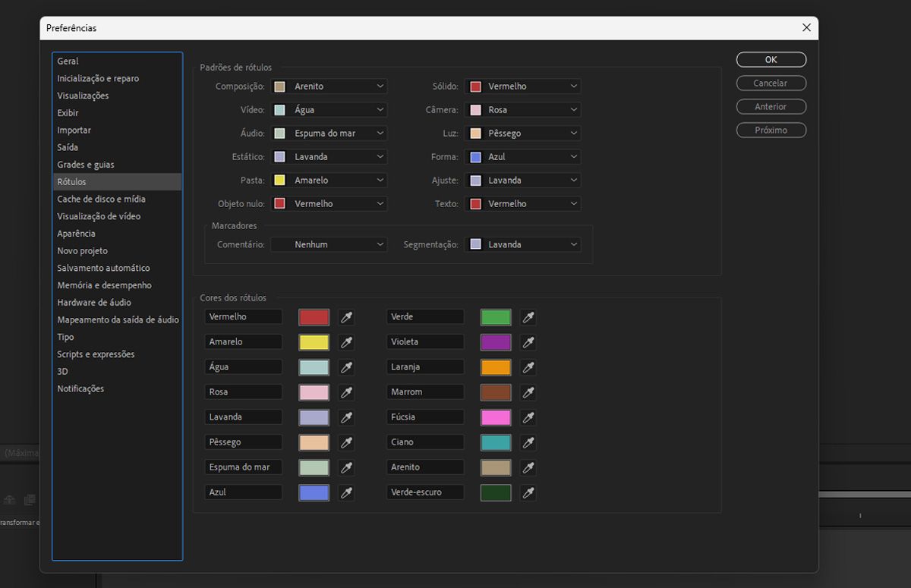Click the Ciano eyedropper icon
This screenshot has width=911, height=588.
(x=528, y=442)
